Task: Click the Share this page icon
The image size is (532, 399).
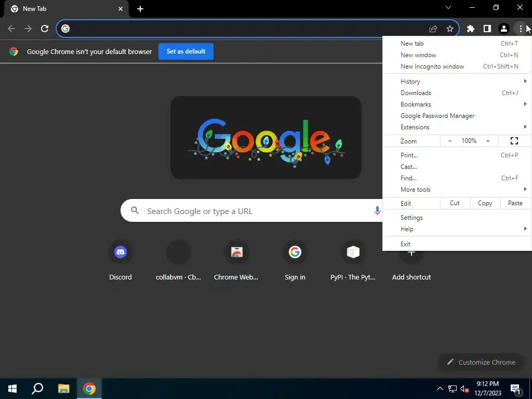Action: (433, 29)
